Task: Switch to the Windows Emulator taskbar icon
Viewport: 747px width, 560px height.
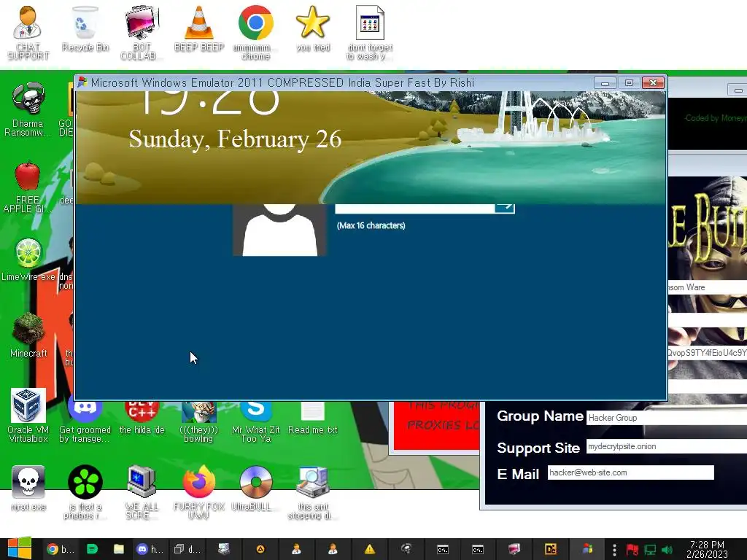Action: tap(587, 549)
